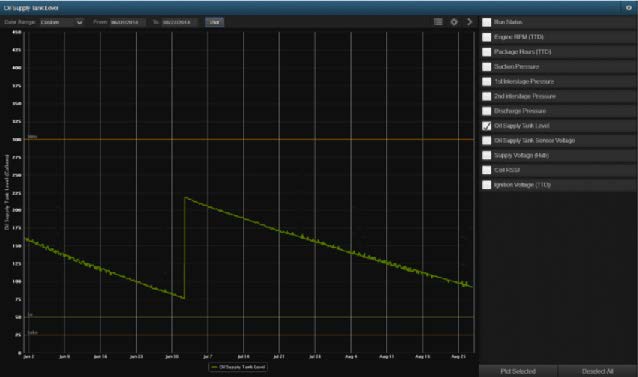Viewport: 638px width, 377px height.
Task: Uncheck Oil Supply Tank Level checkbox
Action: click(487, 126)
